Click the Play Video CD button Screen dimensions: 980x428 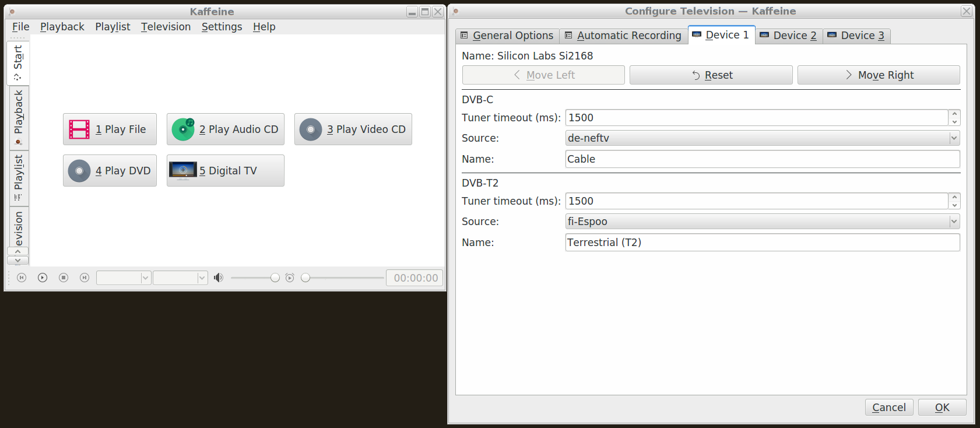[353, 129]
